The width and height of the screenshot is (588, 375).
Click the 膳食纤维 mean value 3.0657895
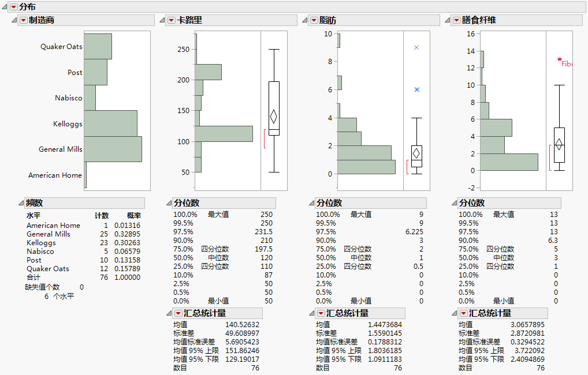point(527,325)
